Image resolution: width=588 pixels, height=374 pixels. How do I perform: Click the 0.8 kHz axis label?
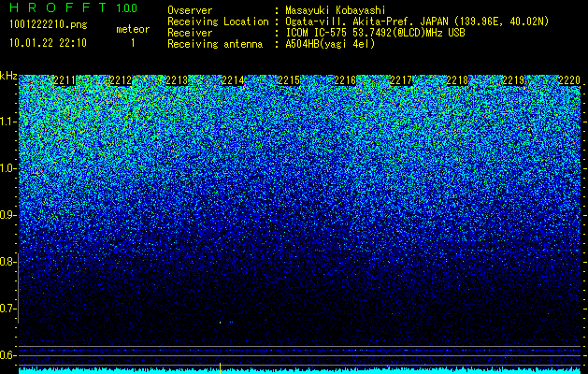coord(7,262)
